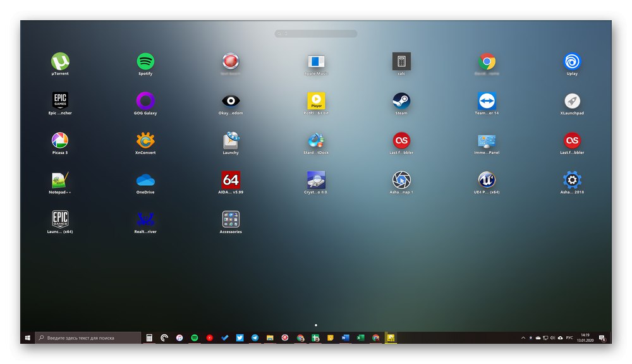Launch Picasa 3
This screenshot has width=632, height=364.
point(60,140)
